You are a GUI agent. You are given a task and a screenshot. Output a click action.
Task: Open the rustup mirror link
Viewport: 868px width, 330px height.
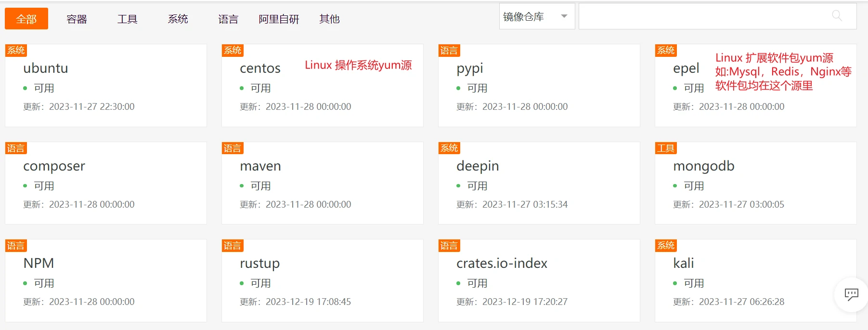[259, 264]
